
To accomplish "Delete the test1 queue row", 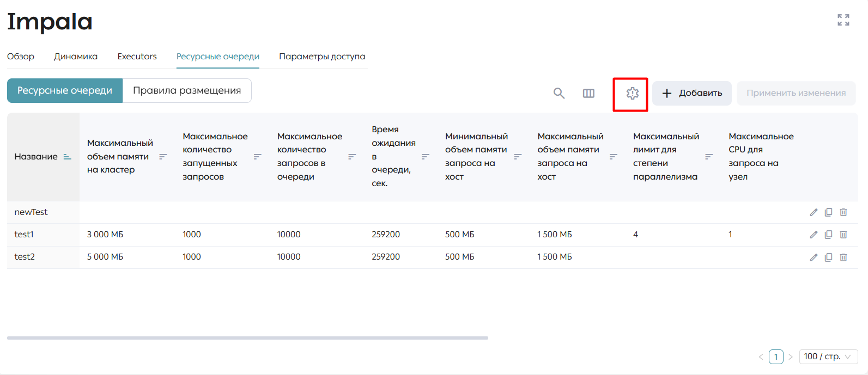I will click(x=843, y=235).
